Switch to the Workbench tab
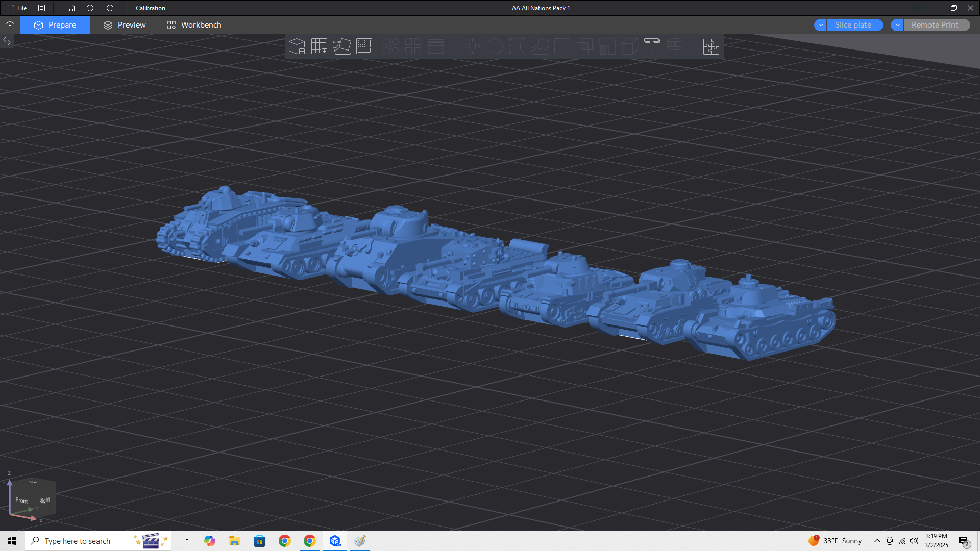Image resolution: width=980 pixels, height=551 pixels. (194, 25)
